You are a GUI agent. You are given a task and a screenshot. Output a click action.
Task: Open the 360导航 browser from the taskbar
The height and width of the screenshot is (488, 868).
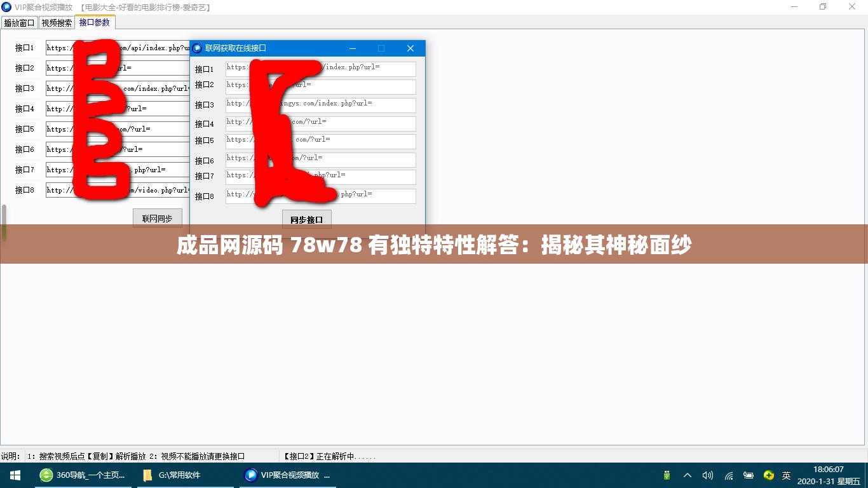[83, 475]
